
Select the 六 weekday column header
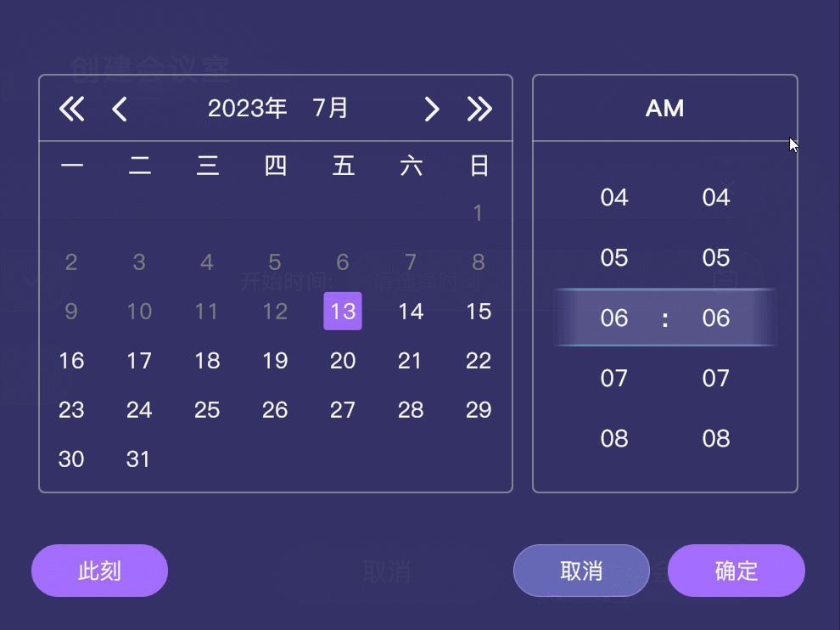click(x=410, y=166)
